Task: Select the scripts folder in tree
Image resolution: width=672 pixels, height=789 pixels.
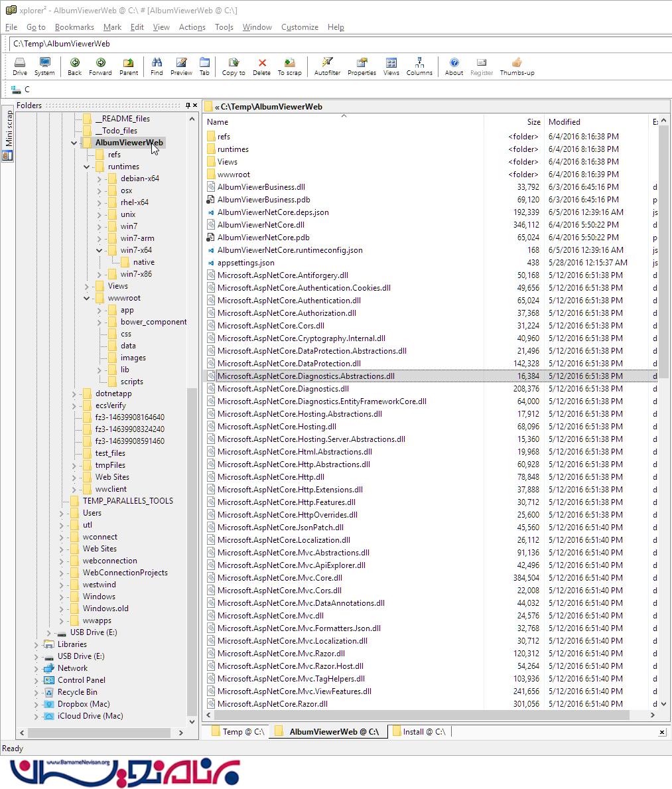Action: tap(131, 382)
